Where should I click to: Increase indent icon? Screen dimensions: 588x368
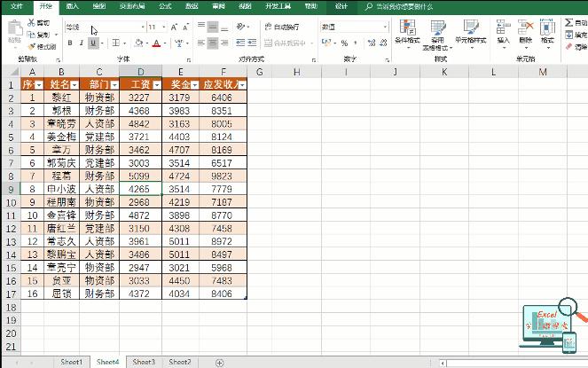[253, 43]
